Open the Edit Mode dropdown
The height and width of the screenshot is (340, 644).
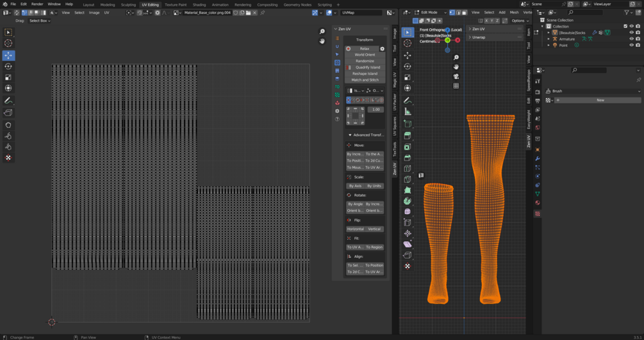[x=431, y=12]
